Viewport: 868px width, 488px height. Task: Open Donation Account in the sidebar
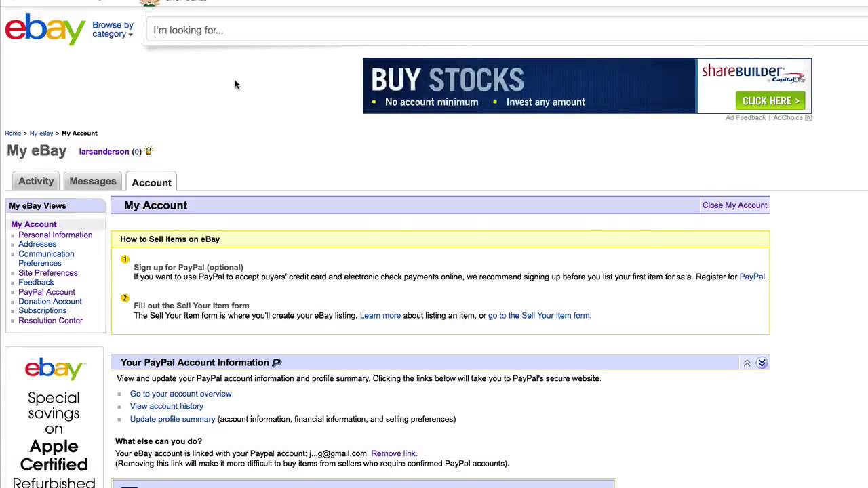click(x=50, y=302)
